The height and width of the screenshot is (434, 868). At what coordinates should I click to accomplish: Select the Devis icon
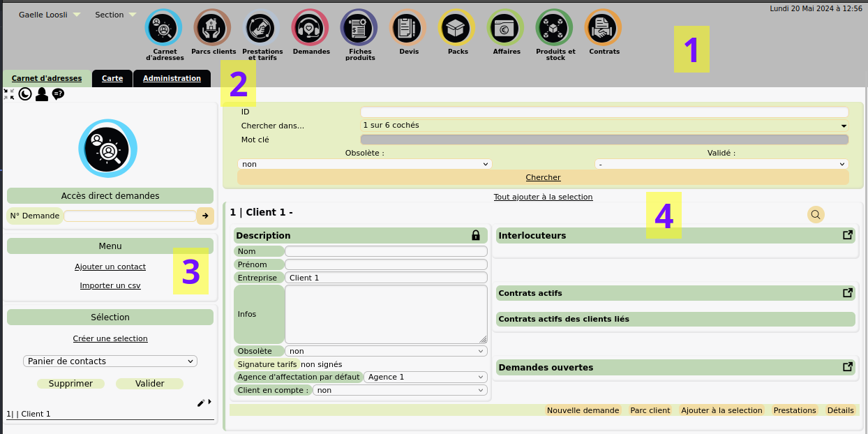[407, 28]
